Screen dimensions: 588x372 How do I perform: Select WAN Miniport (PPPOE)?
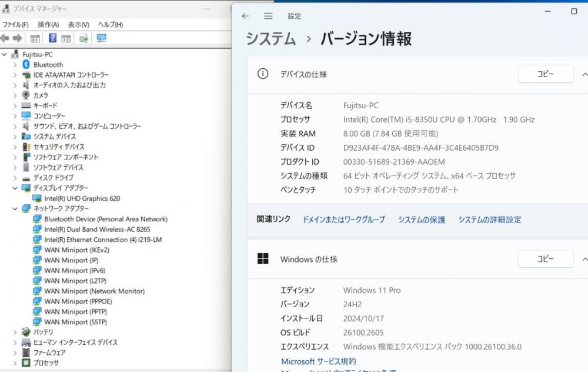pyautogui.click(x=78, y=301)
